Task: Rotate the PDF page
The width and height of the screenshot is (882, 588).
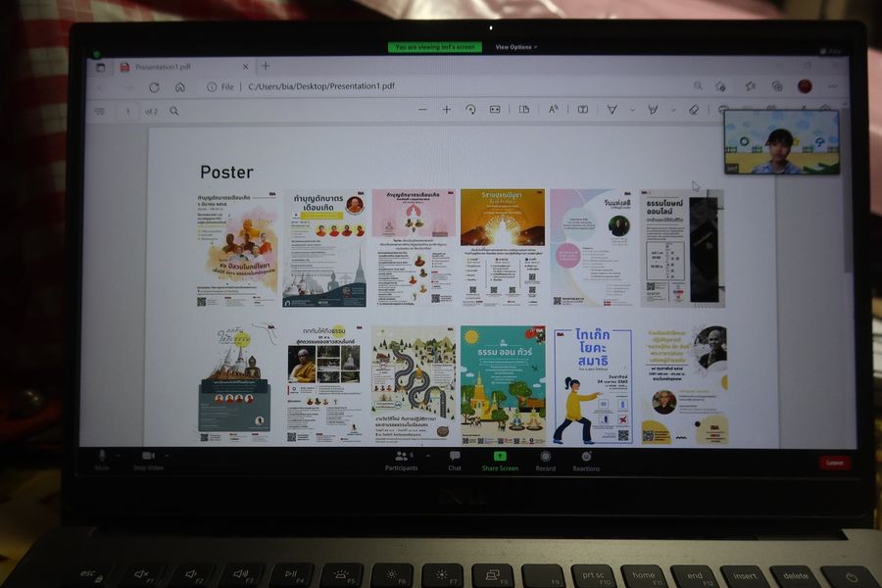Action: pyautogui.click(x=470, y=110)
